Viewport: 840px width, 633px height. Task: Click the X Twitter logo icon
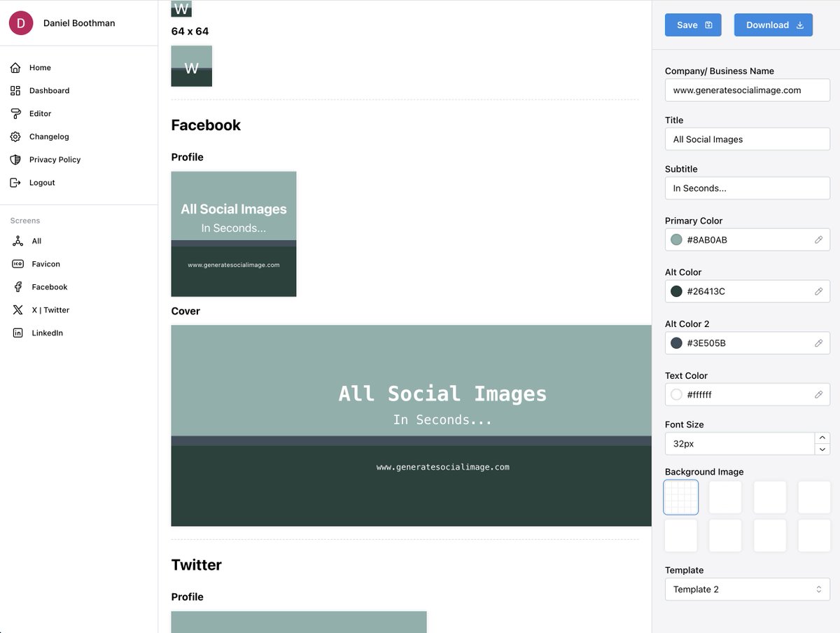(18, 310)
